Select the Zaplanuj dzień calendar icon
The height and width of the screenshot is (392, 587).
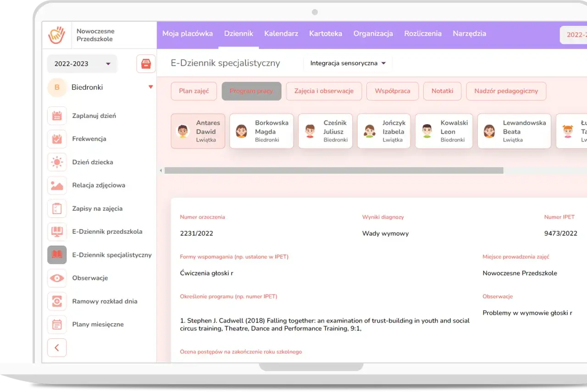click(57, 116)
